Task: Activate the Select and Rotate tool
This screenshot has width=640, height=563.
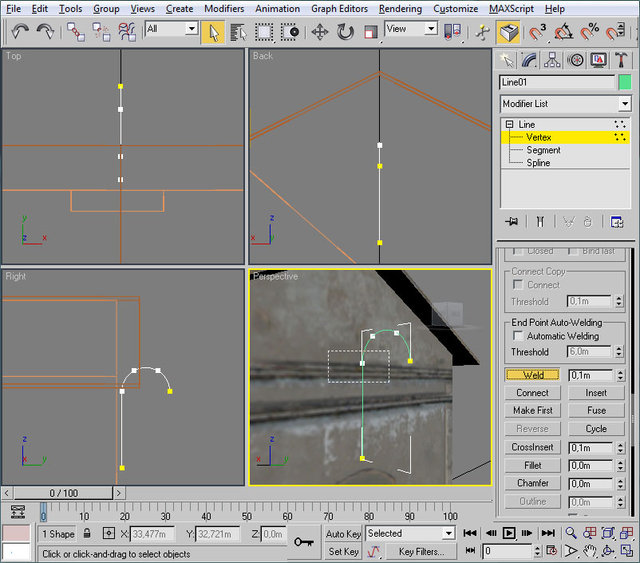Action: click(x=345, y=31)
